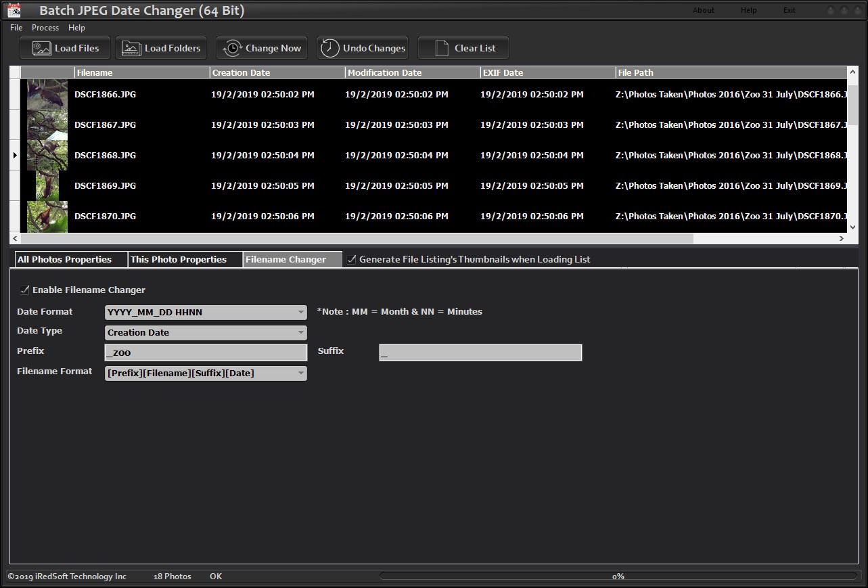
Task: Open the Process menu
Action: point(45,28)
